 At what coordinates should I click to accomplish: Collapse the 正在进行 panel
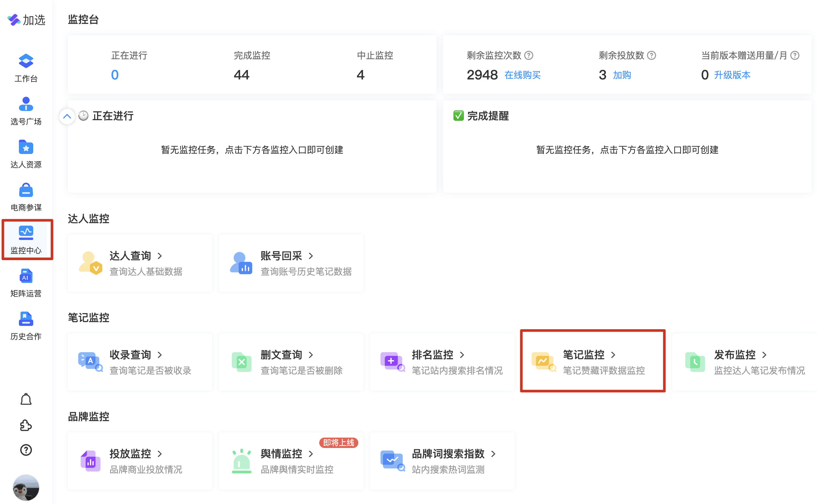67,116
